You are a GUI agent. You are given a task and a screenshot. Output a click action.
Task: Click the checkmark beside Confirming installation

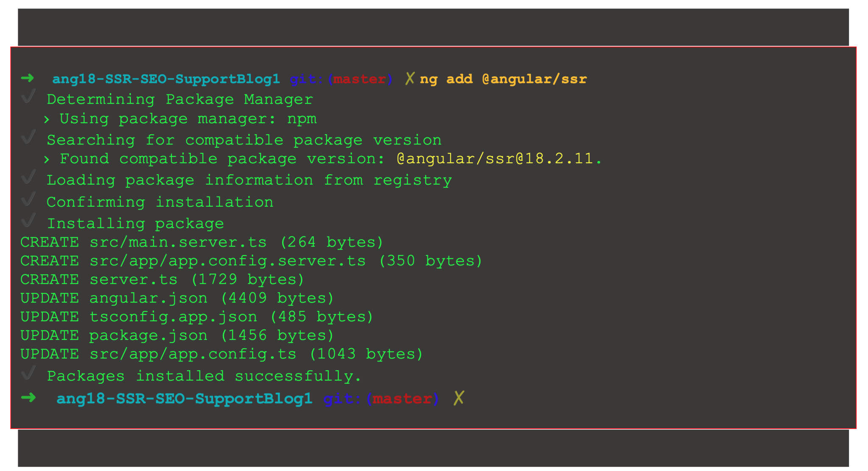(x=28, y=199)
